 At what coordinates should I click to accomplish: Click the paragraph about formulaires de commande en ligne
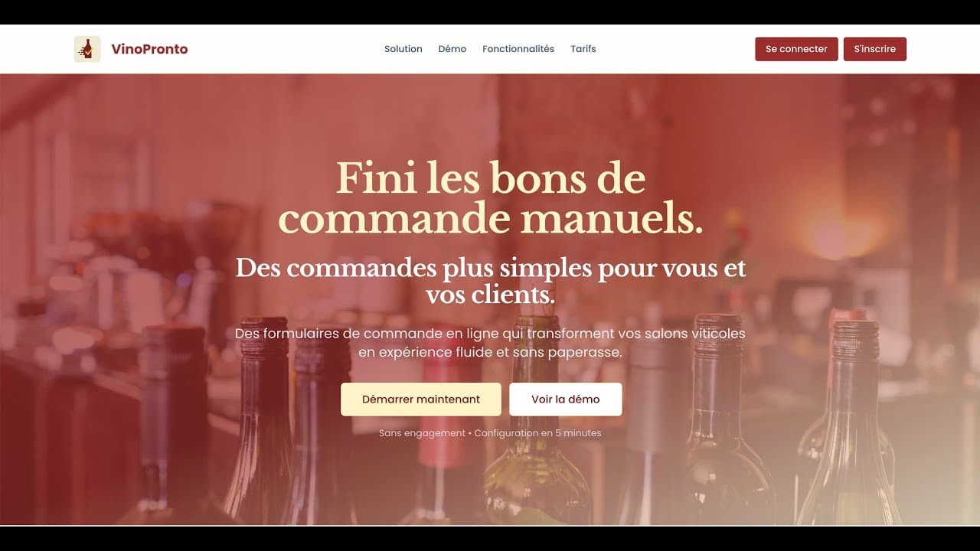click(x=490, y=343)
